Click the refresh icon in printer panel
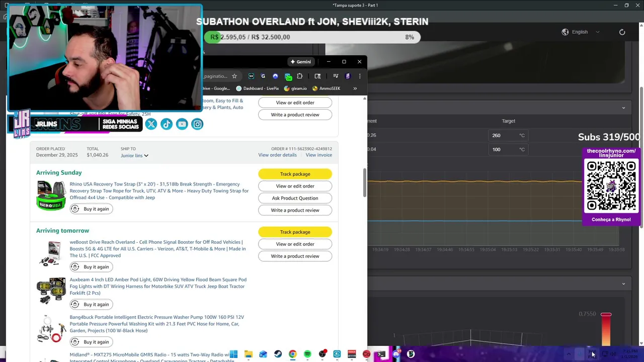Image resolution: width=644 pixels, height=362 pixels. 622,32
